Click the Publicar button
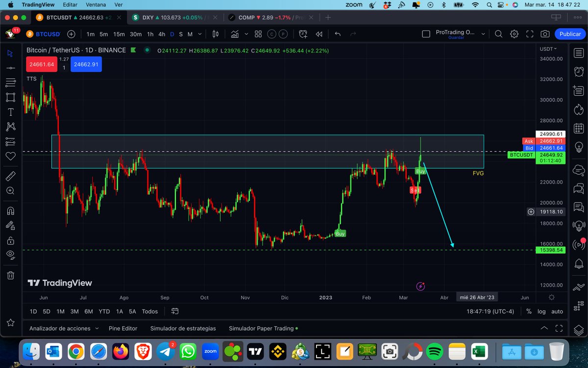Screen dimensions: 588x368 (x=569, y=34)
